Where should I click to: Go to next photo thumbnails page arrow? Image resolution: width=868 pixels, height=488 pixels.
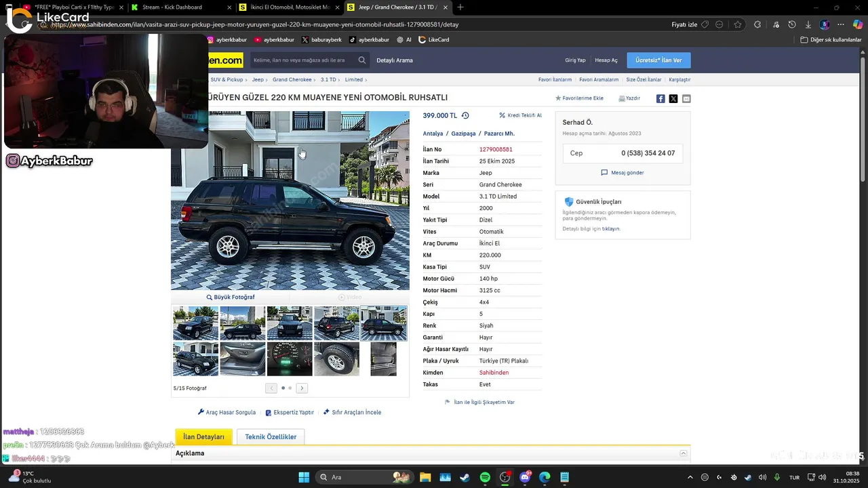302,388
